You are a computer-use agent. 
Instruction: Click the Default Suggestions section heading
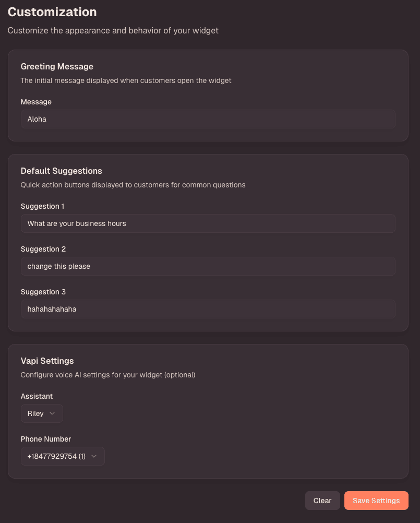point(61,171)
